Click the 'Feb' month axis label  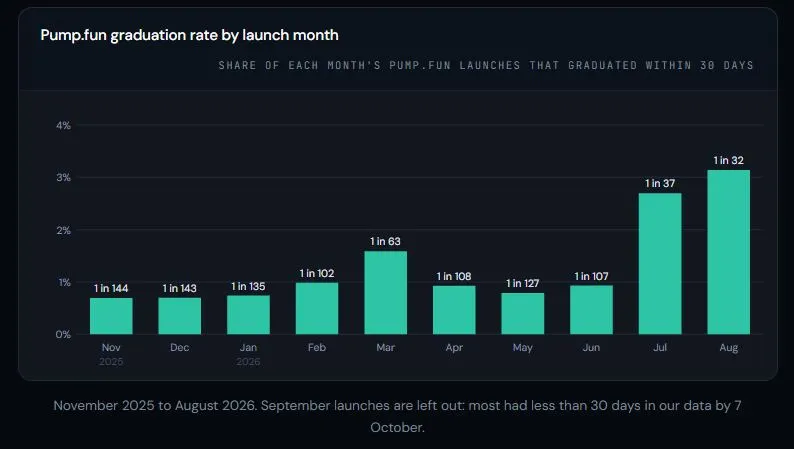click(x=317, y=347)
